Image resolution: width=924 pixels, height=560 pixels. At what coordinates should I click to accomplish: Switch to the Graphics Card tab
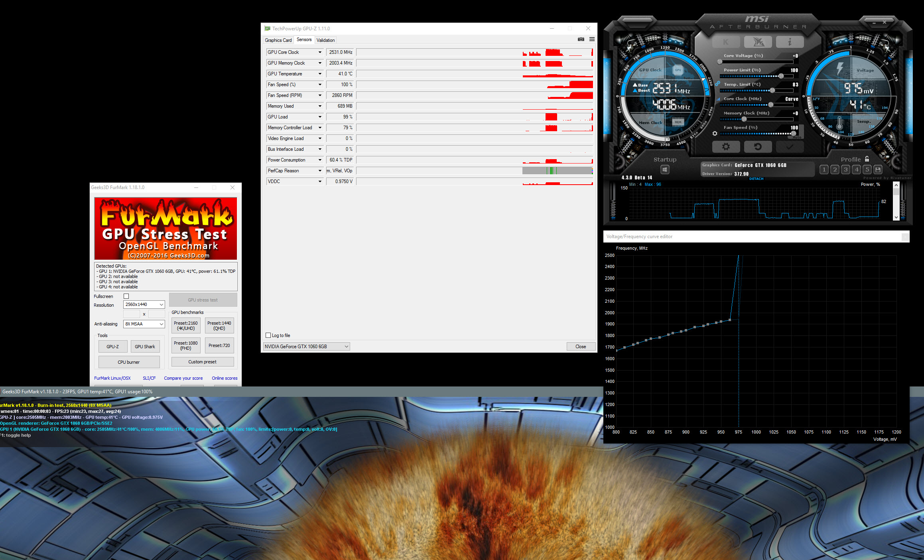click(x=278, y=40)
